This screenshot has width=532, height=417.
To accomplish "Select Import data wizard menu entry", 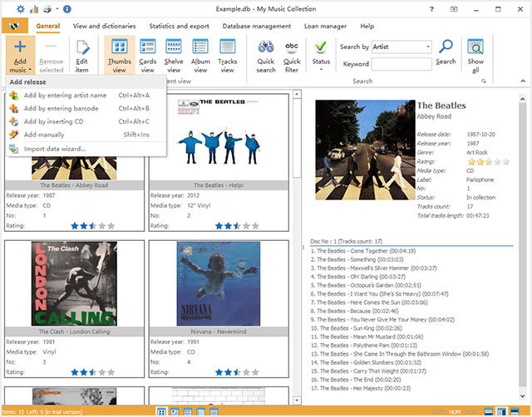I will tap(54, 149).
